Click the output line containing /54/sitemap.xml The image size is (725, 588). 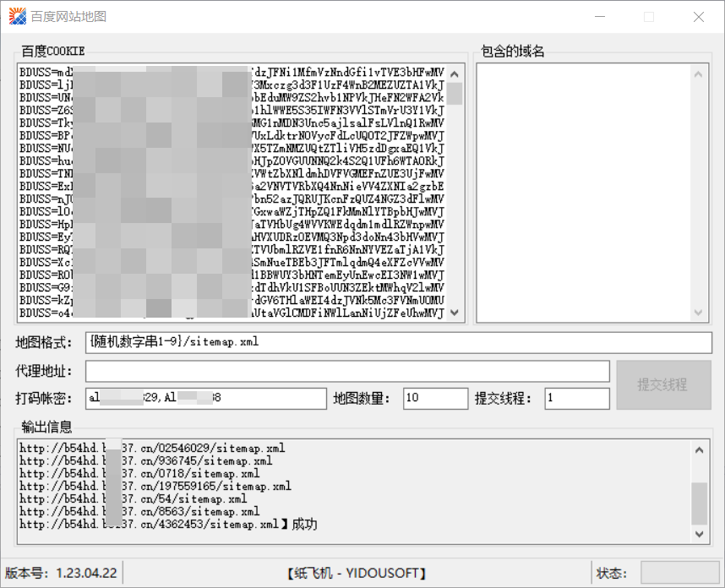(134, 498)
